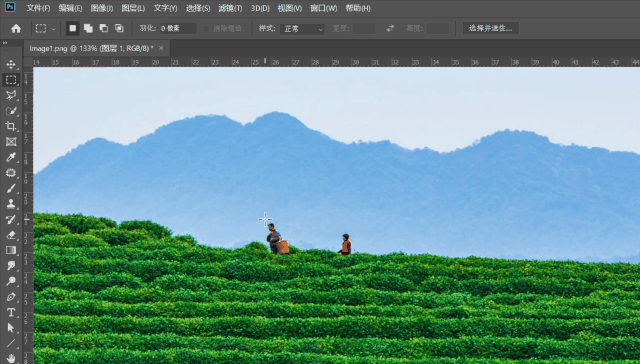This screenshot has height=364, width=640.
Task: Open the 样式 style dropdown showing 正常
Action: [x=302, y=29]
